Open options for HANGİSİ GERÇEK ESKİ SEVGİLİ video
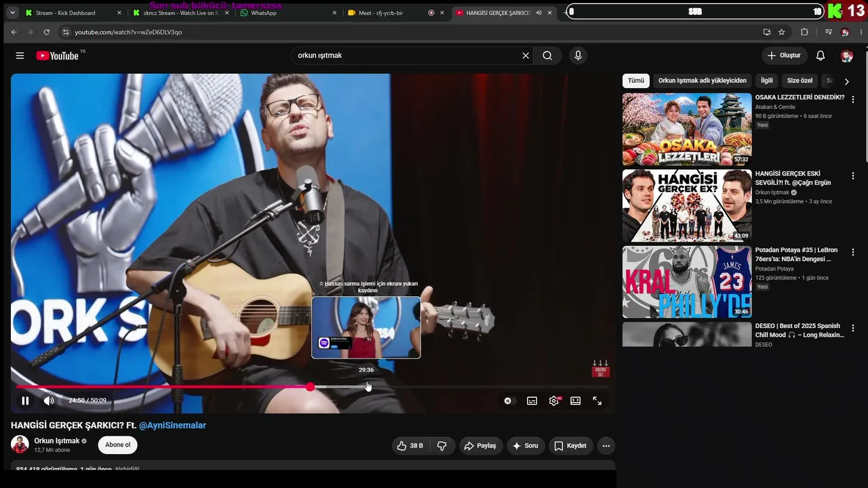This screenshot has height=488, width=868. 853,176
